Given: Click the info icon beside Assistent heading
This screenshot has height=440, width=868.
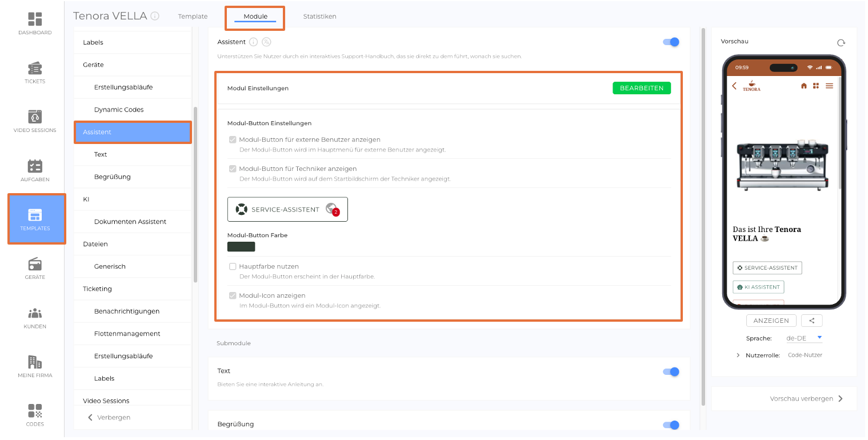Looking at the screenshot, I should tap(254, 42).
